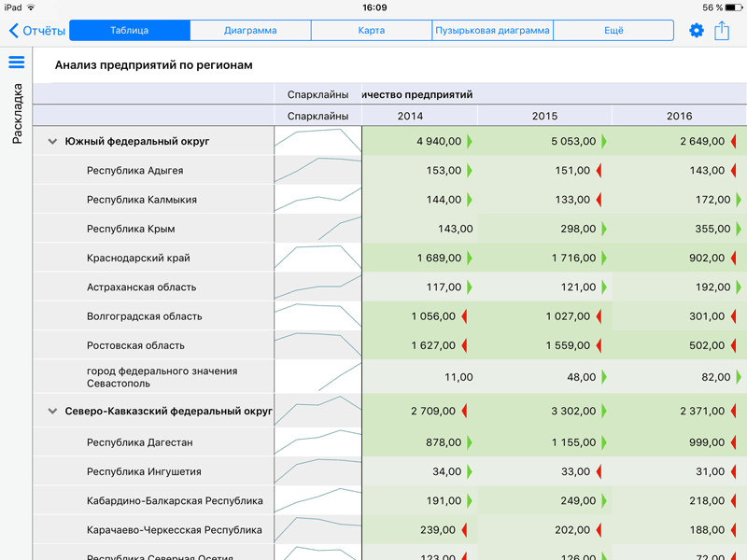
Task: Switch to the Карта tab
Action: [371, 31]
